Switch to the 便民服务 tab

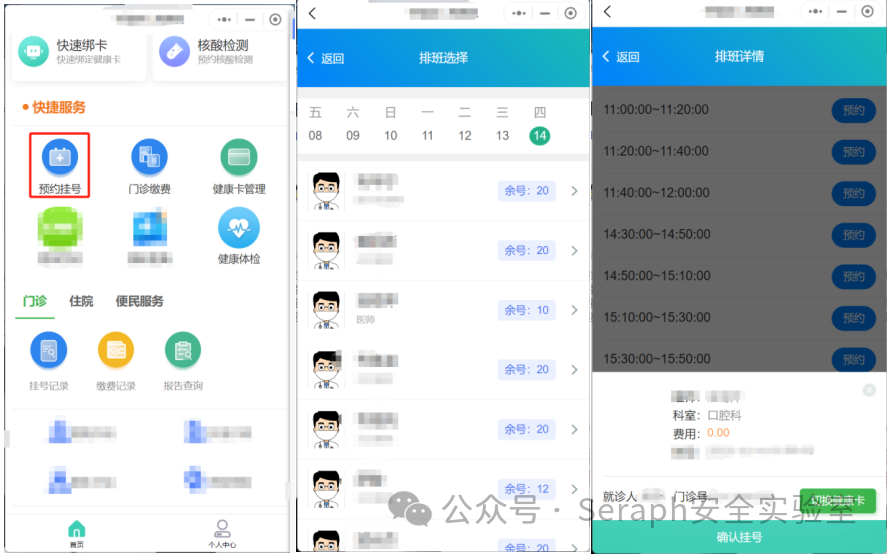click(140, 301)
